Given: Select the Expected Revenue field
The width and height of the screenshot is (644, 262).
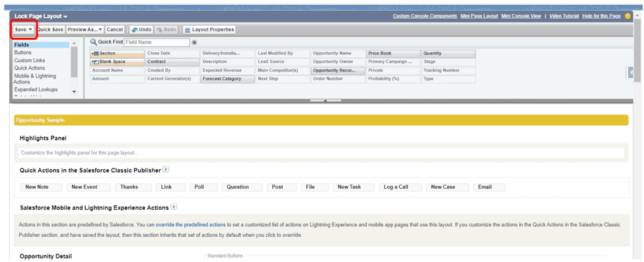Looking at the screenshot, I should [x=227, y=70].
